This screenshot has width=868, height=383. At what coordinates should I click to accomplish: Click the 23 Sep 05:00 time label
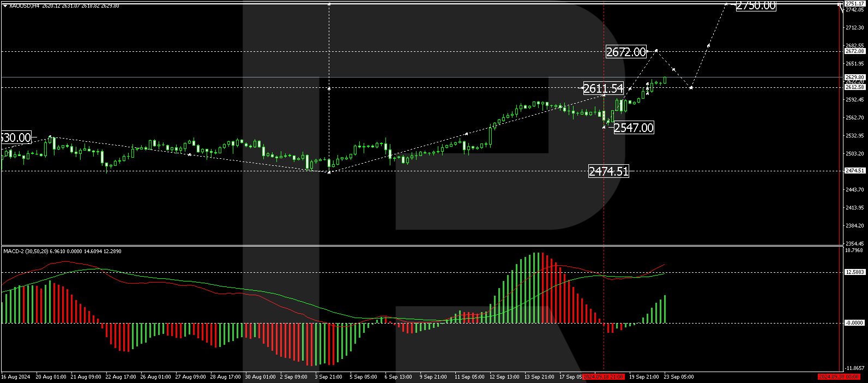(679, 377)
